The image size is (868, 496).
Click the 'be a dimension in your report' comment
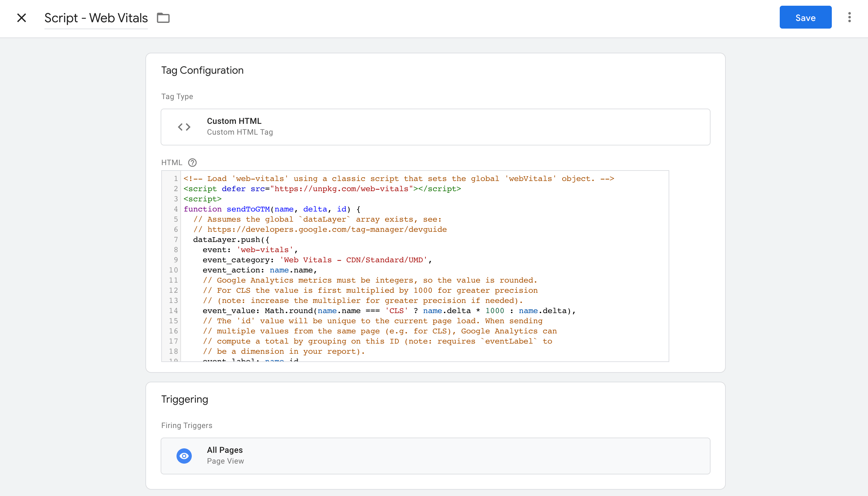coord(284,352)
